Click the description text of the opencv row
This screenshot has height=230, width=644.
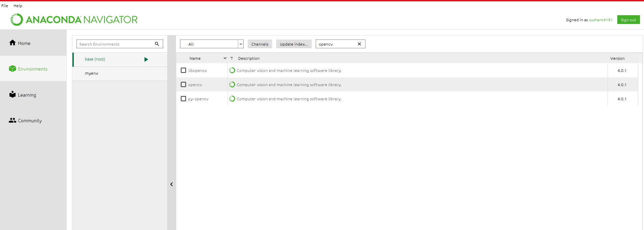point(289,85)
